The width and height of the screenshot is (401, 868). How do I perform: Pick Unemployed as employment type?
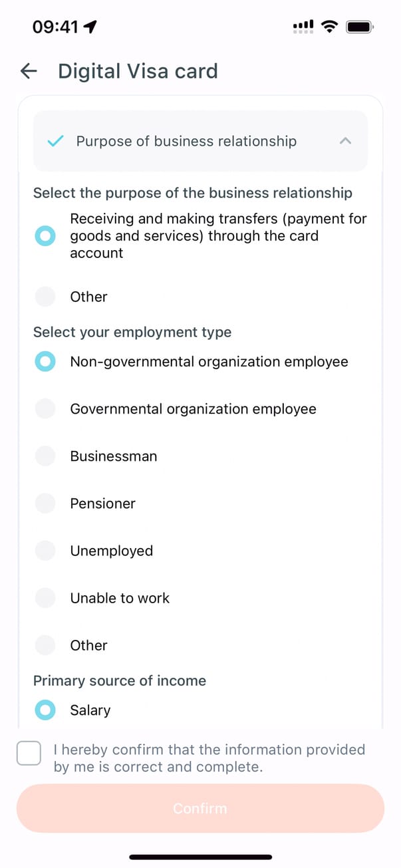[45, 551]
